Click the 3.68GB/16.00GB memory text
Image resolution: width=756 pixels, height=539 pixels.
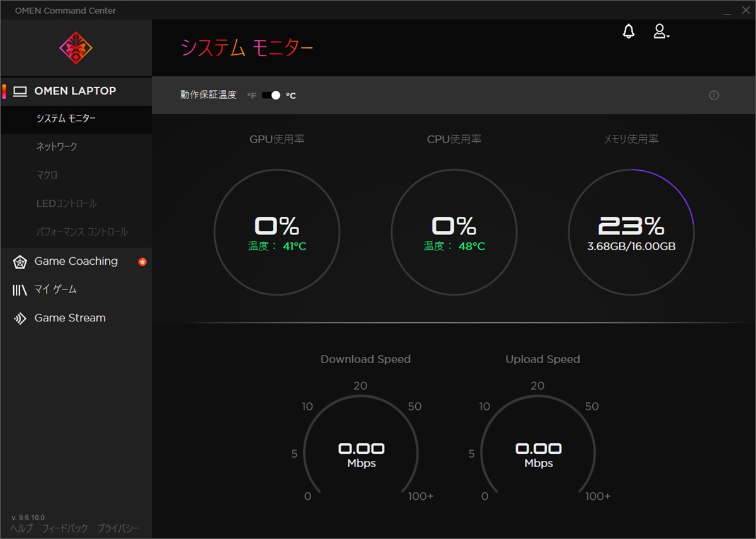coord(631,246)
